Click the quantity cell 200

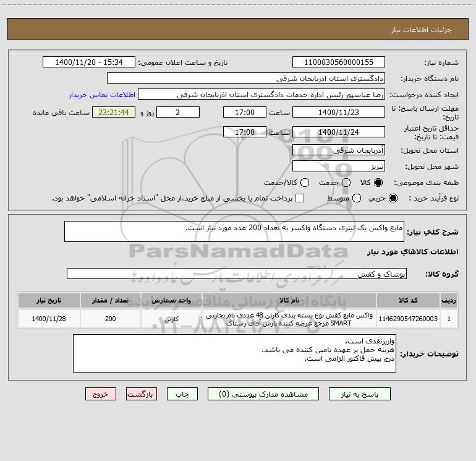[x=111, y=319]
